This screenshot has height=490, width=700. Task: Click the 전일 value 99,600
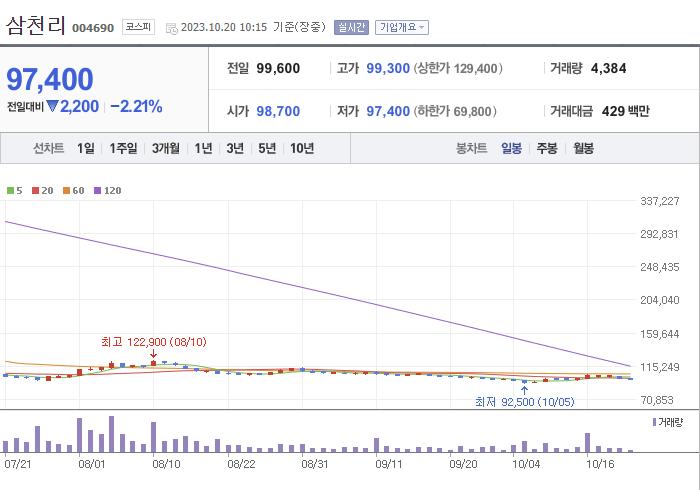tap(278, 68)
